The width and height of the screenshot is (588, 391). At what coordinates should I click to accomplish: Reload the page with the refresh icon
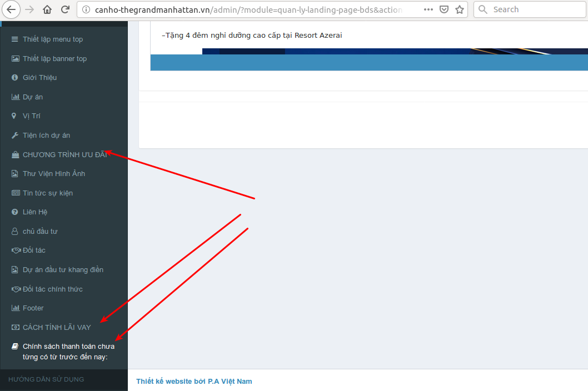coord(65,9)
